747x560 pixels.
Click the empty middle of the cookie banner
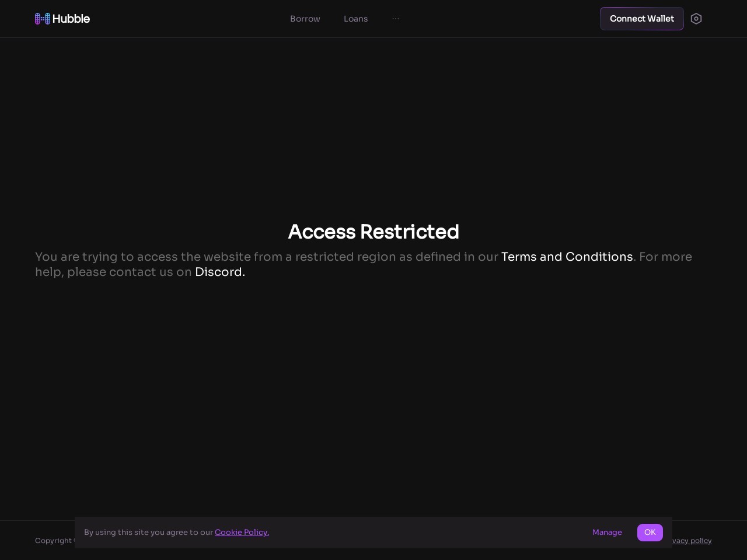426,532
